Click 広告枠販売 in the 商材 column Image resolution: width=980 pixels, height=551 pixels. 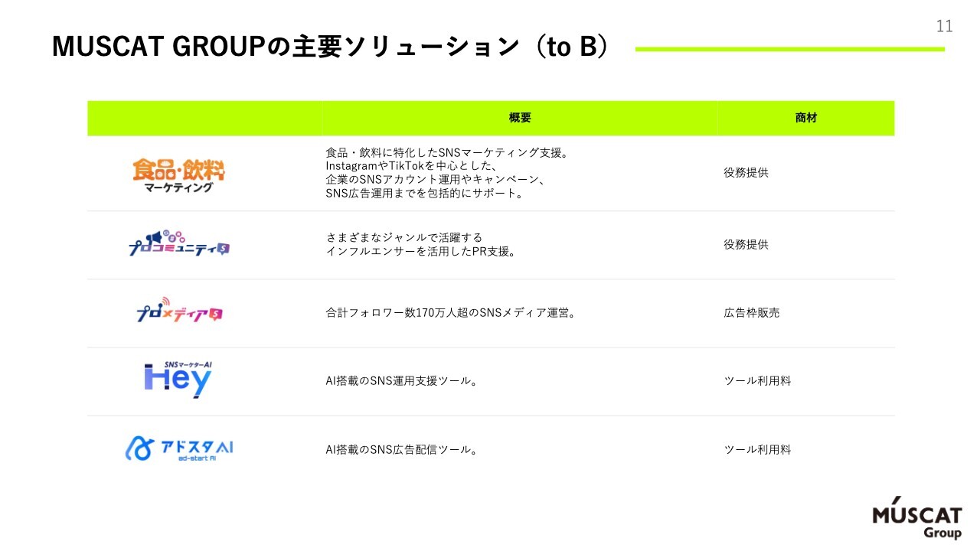coord(752,312)
